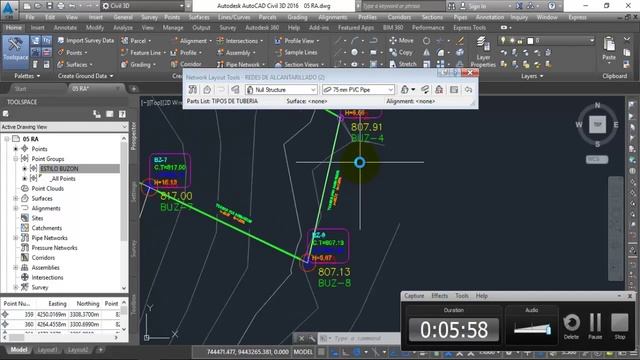The width and height of the screenshot is (640, 360).
Task: Open the Alignments menu
Action: (333, 17)
